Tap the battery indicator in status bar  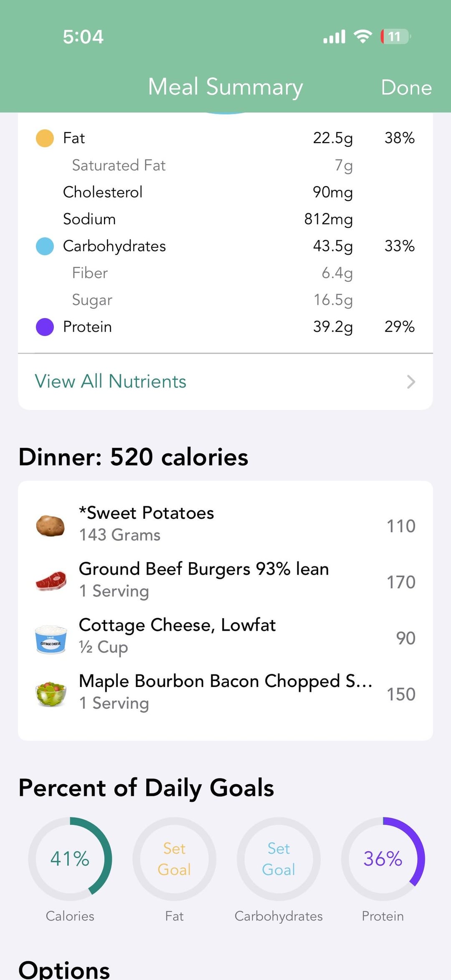[x=395, y=37]
